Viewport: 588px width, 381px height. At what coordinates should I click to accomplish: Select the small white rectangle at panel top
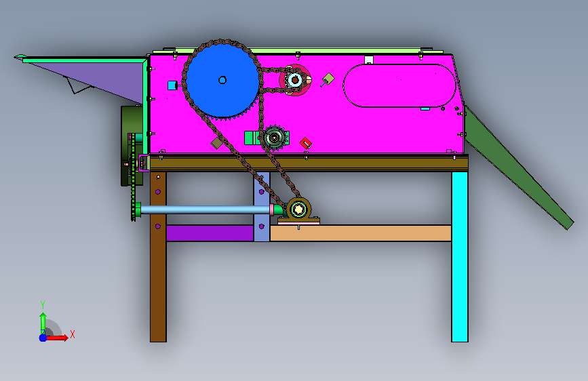[x=369, y=60]
